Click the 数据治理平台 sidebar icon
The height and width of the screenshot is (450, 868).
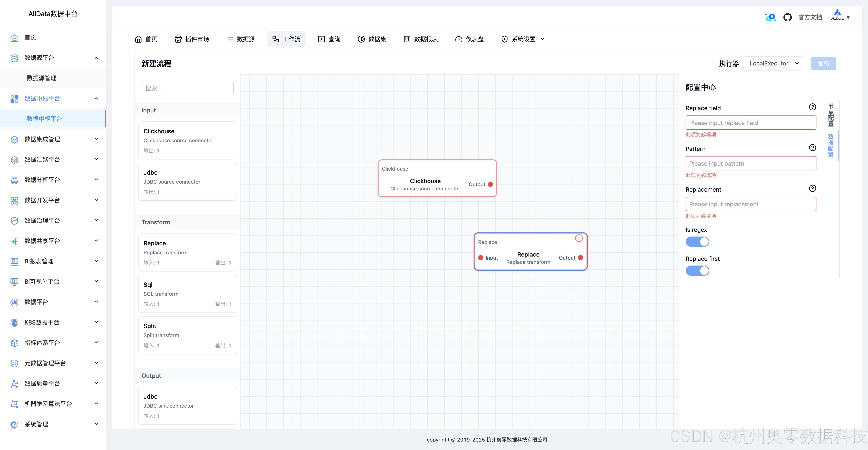(x=14, y=221)
